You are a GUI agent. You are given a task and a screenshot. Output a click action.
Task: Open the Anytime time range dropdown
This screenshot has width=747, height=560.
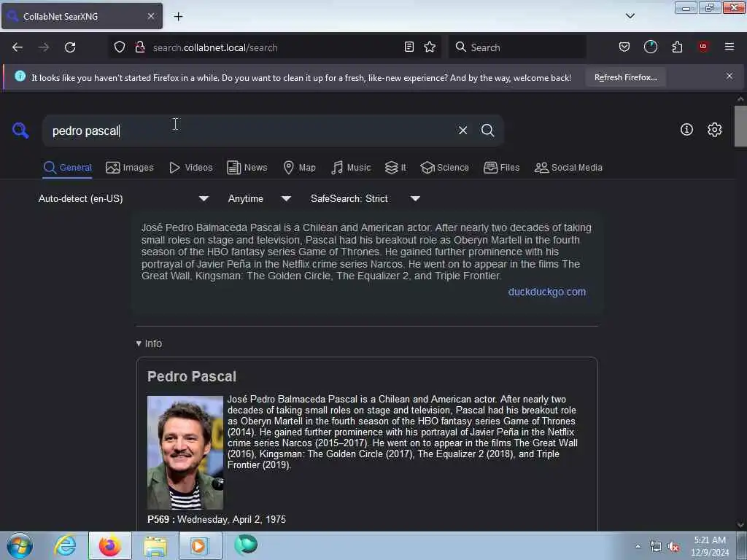point(259,198)
